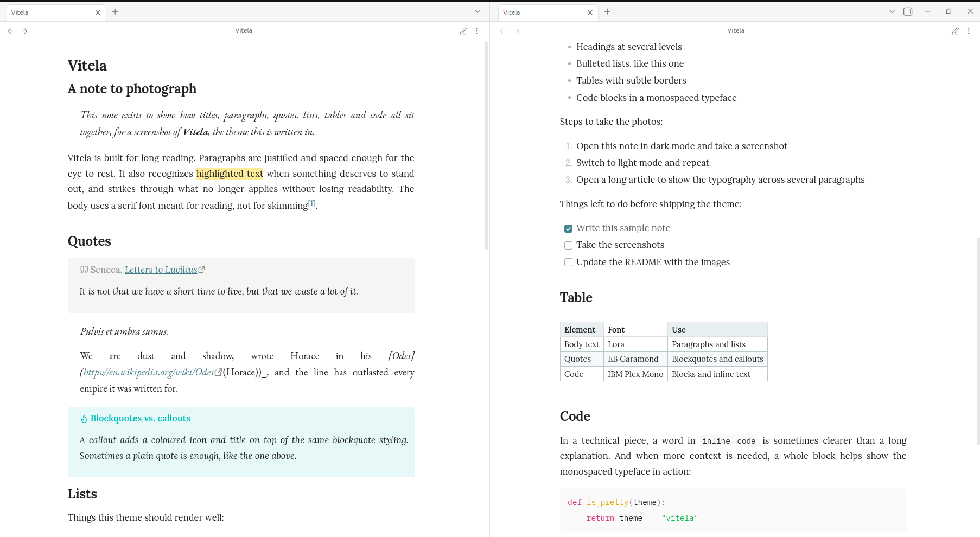
Task: Open tab list dropdown in right pane
Action: click(892, 11)
